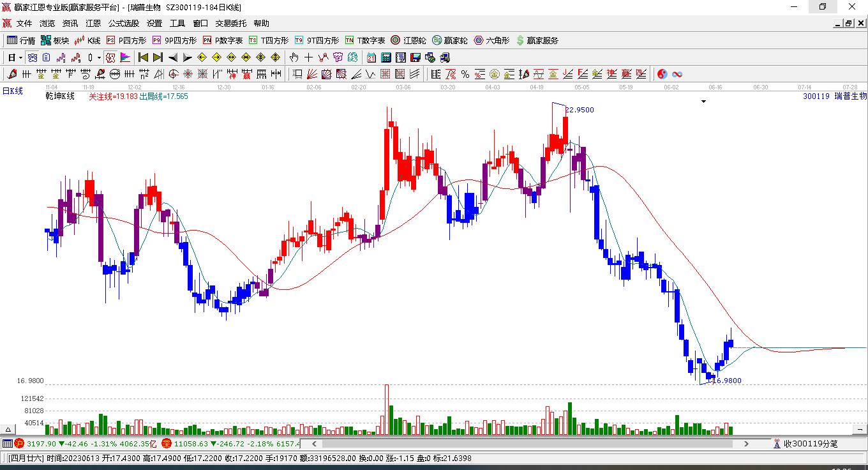The height and width of the screenshot is (470, 868).
Task: Open the 行情 quotes view
Action: pyautogui.click(x=20, y=40)
